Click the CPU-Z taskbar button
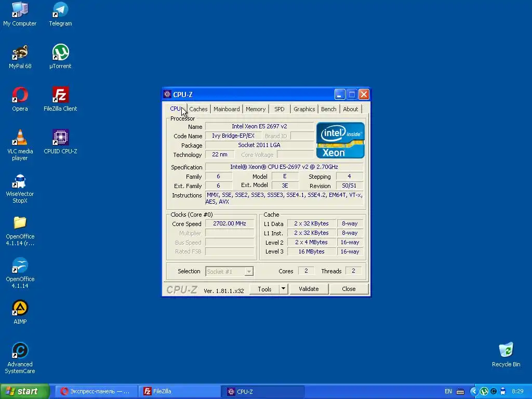 tap(263, 391)
